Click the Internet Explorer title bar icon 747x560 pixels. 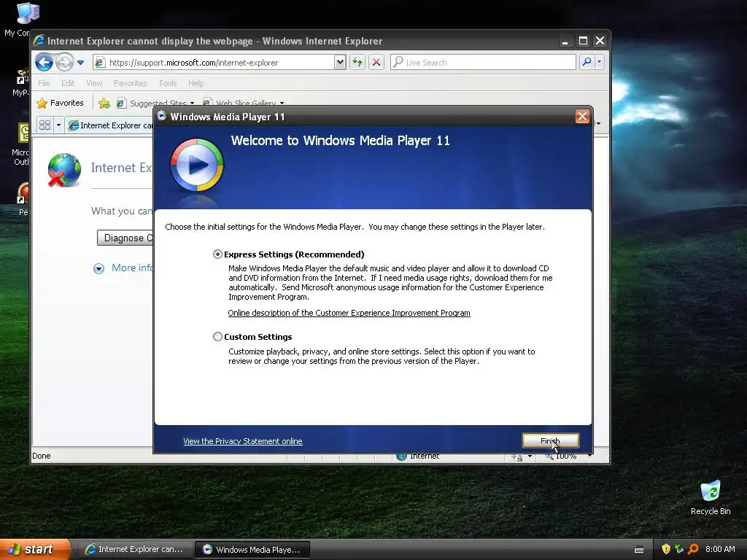pos(39,41)
